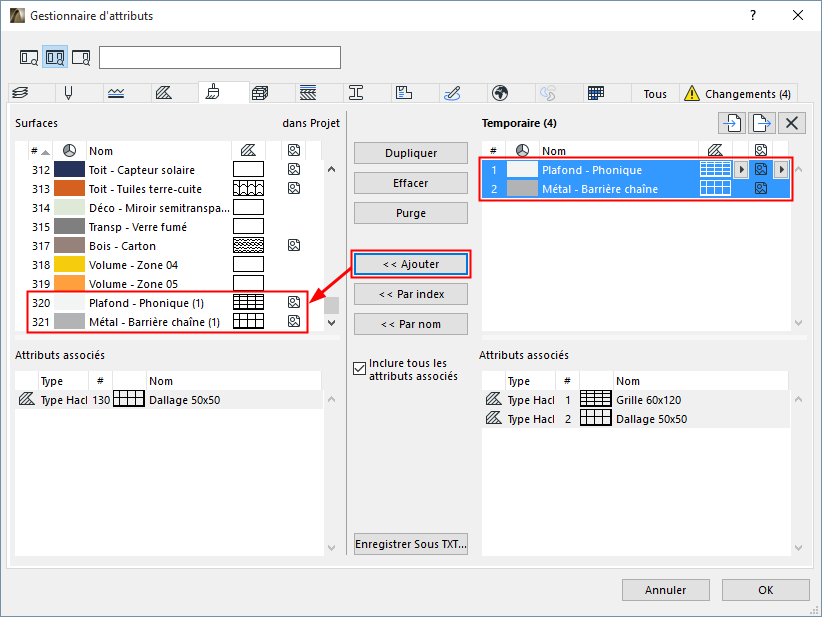822x617 pixels.
Task: Click the Dupliquer button
Action: click(411, 153)
